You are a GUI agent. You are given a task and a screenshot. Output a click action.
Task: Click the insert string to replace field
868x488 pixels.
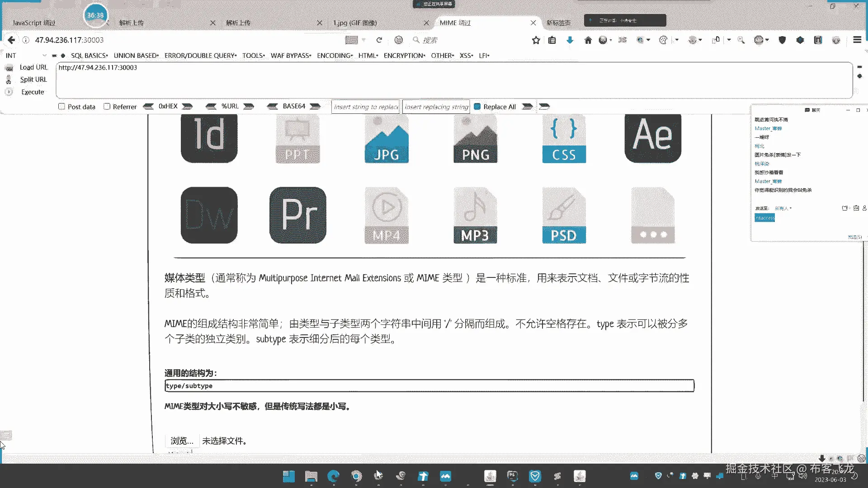pos(365,107)
